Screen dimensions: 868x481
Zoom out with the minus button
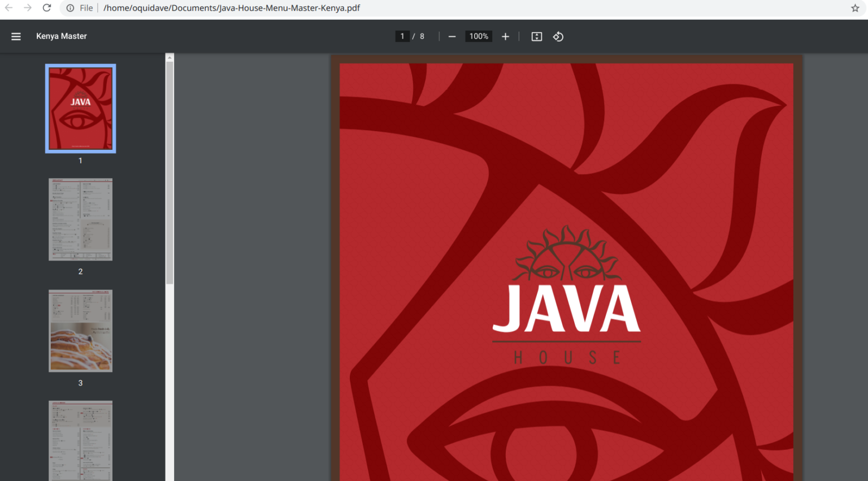(x=452, y=36)
